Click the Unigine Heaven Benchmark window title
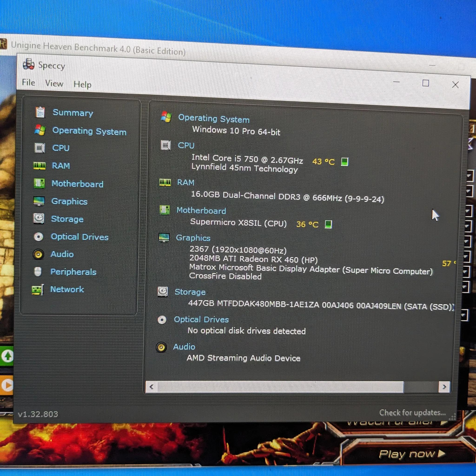Viewport: 476px width, 476px height. [x=98, y=48]
